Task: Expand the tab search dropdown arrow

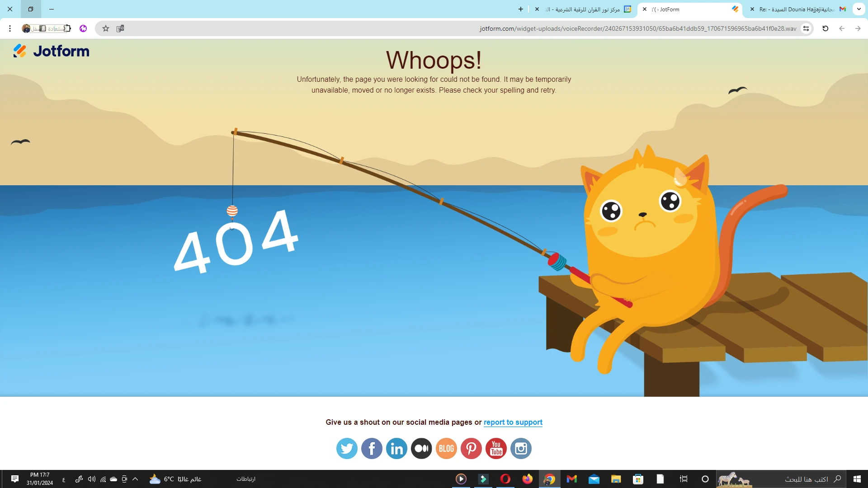Action: click(859, 9)
